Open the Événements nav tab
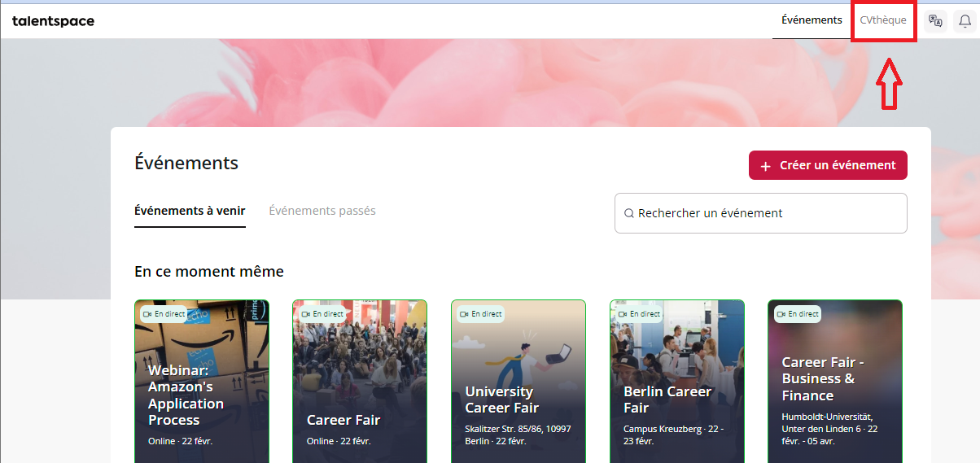 [812, 20]
